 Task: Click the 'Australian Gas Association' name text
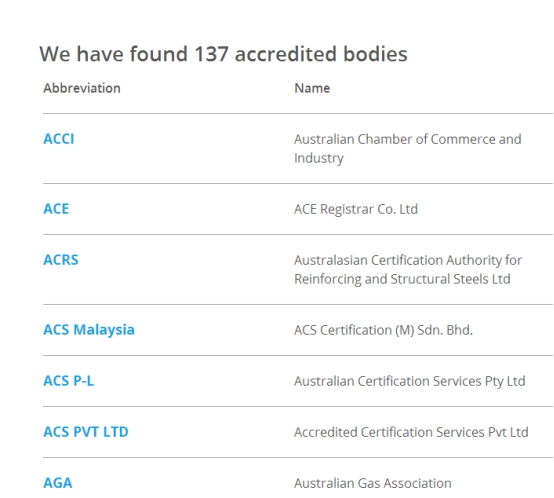[373, 483]
